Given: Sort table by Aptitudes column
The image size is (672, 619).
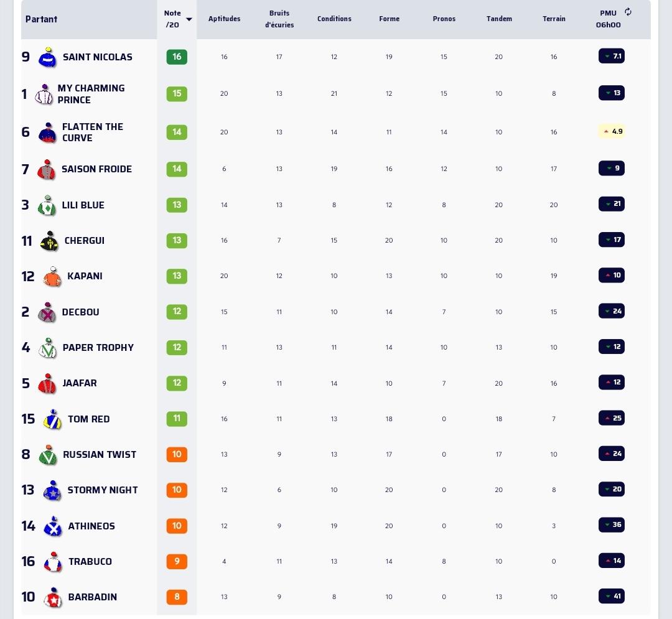Looking at the screenshot, I should click(224, 19).
